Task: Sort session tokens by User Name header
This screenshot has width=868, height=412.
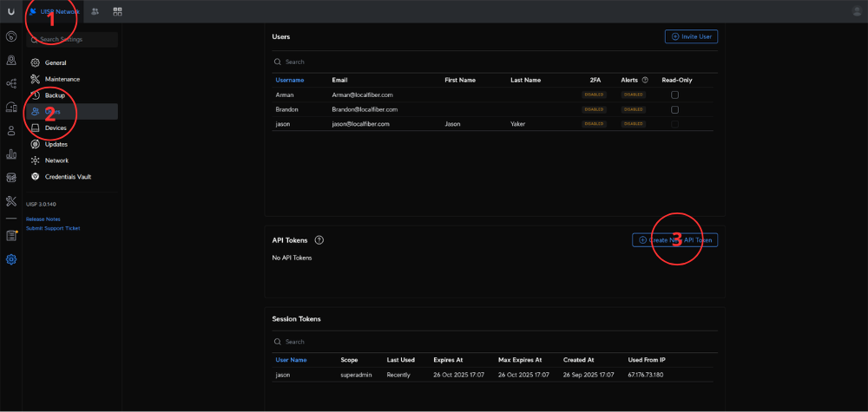Action: (x=291, y=360)
